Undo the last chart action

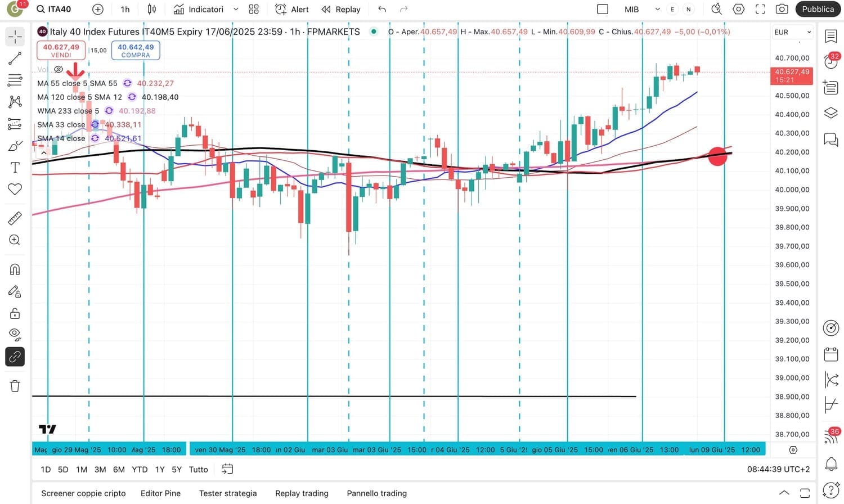[x=382, y=9]
